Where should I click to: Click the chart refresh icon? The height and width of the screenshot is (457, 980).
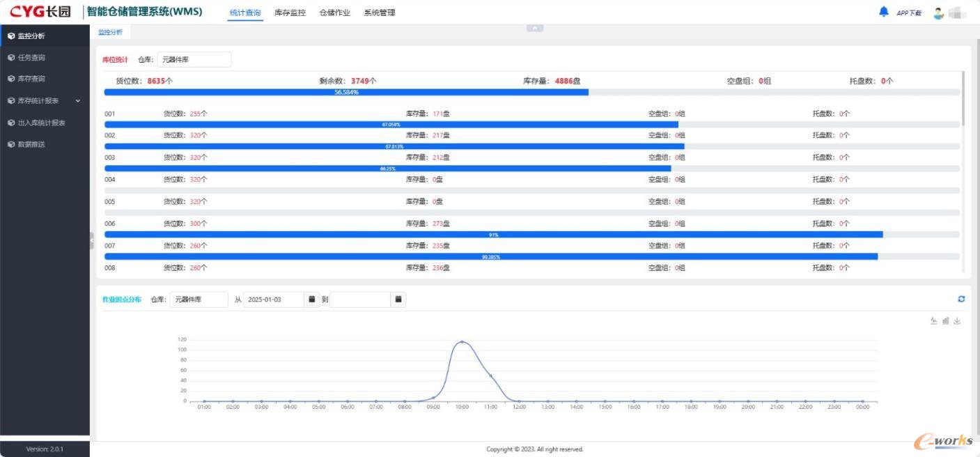click(x=961, y=299)
